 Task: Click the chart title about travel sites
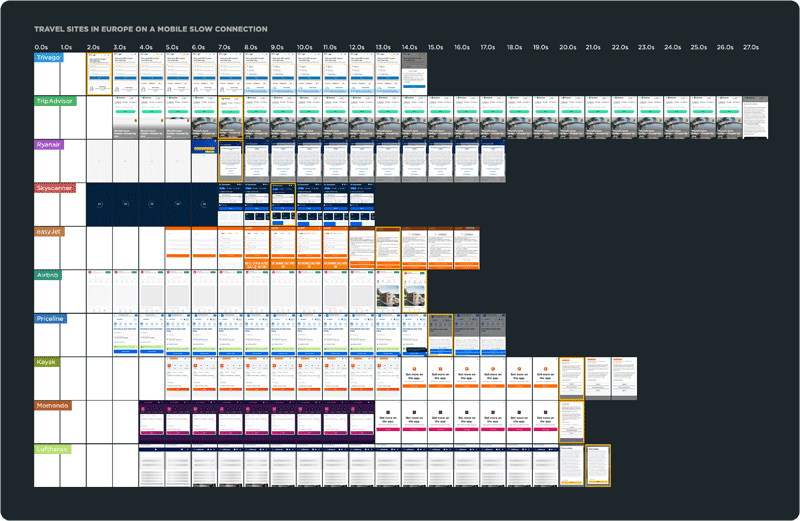tap(151, 29)
